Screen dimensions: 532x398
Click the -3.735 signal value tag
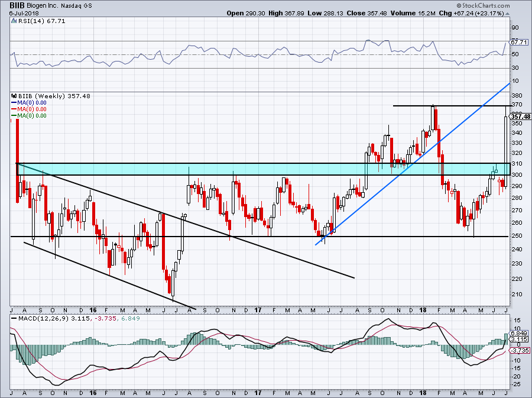click(520, 351)
